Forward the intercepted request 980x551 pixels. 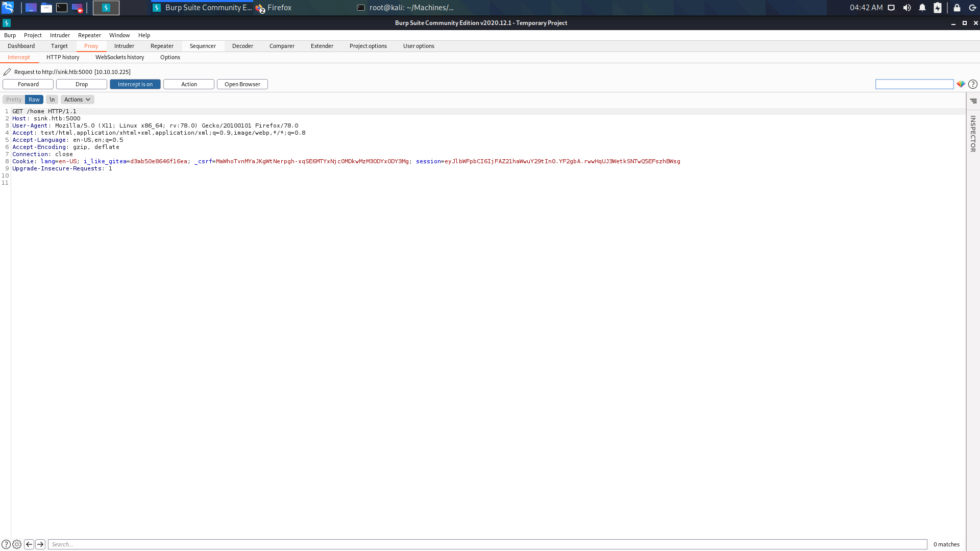(28, 84)
